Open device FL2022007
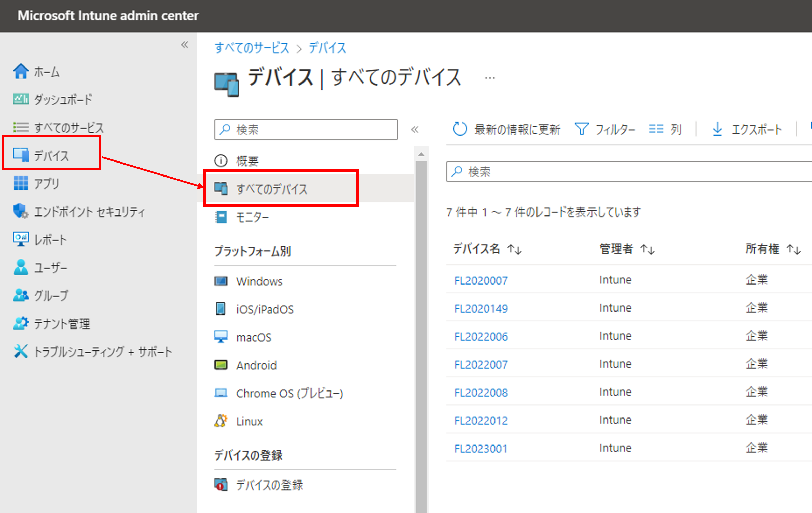This screenshot has height=513, width=812. pyautogui.click(x=481, y=364)
